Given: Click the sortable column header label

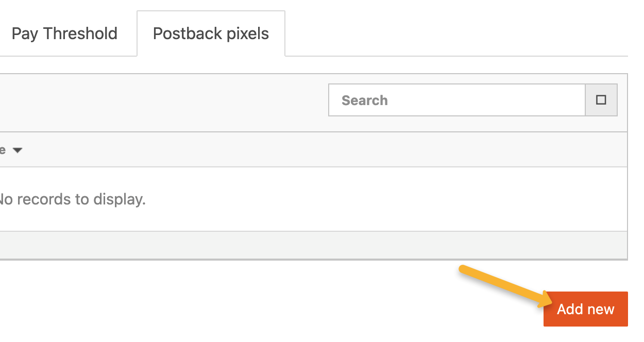Looking at the screenshot, I should (x=3, y=150).
